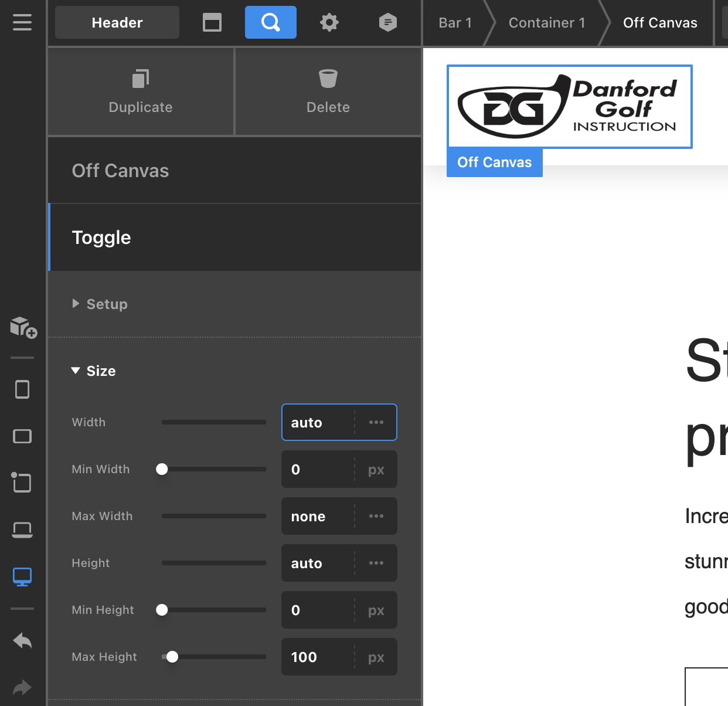Select Container 1 breadcrumb
This screenshot has width=728, height=706.
546,22
